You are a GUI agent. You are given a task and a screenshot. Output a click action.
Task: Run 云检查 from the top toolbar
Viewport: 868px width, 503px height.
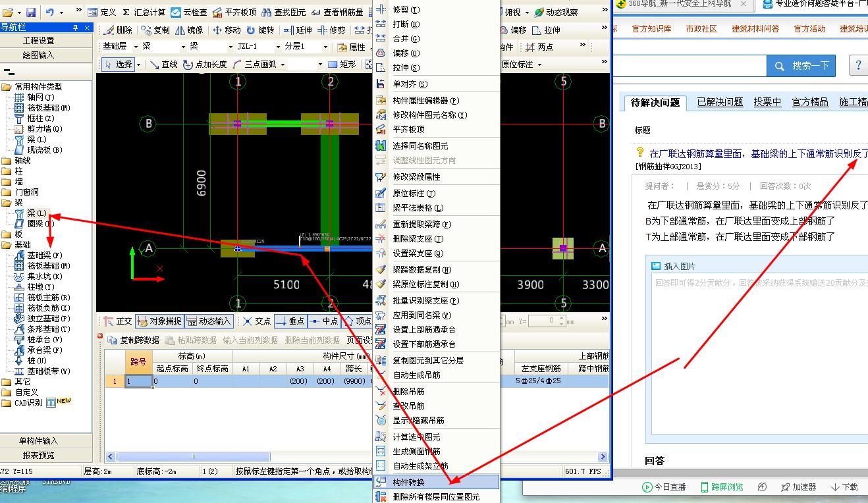tap(189, 13)
